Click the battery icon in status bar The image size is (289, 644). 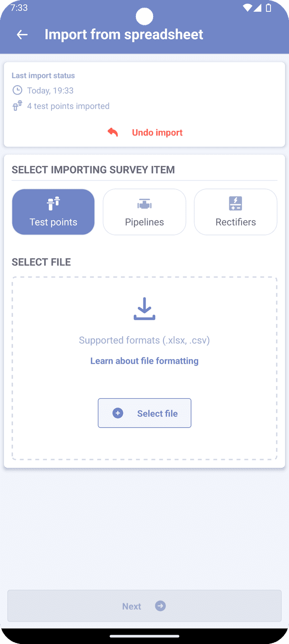point(269,8)
